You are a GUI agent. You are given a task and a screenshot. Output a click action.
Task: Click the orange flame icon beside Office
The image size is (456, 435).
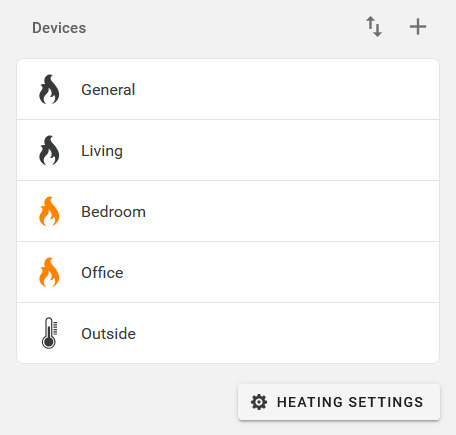coord(49,272)
